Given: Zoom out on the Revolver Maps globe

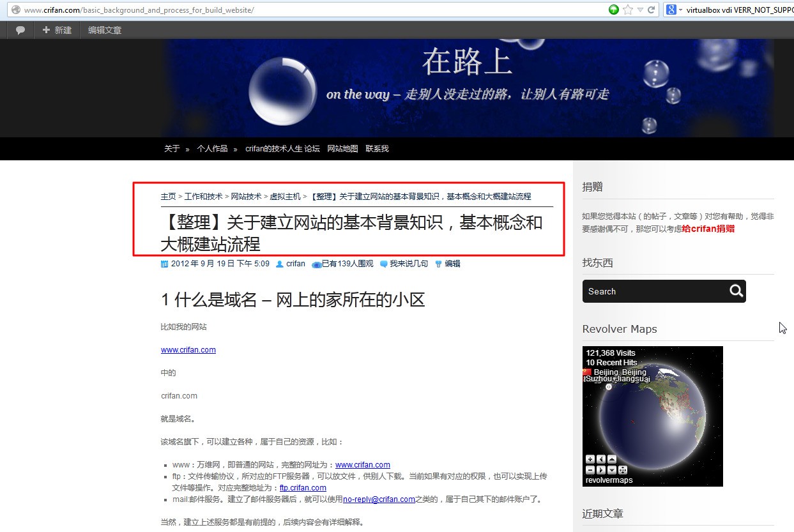Looking at the screenshot, I should (590, 470).
